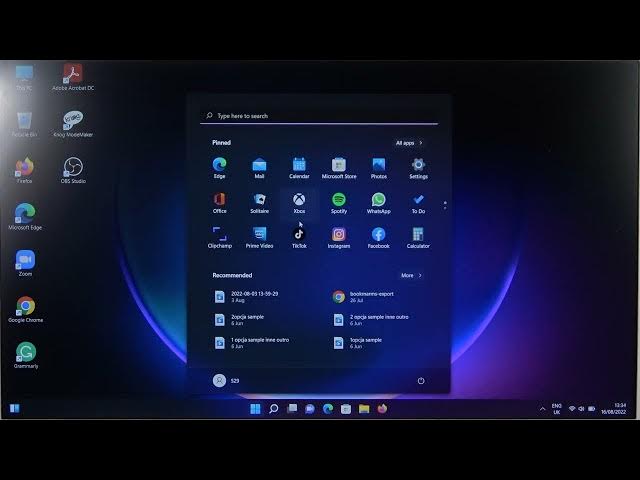Click the Start menu search box
The width and height of the screenshot is (640, 480).
point(318,116)
